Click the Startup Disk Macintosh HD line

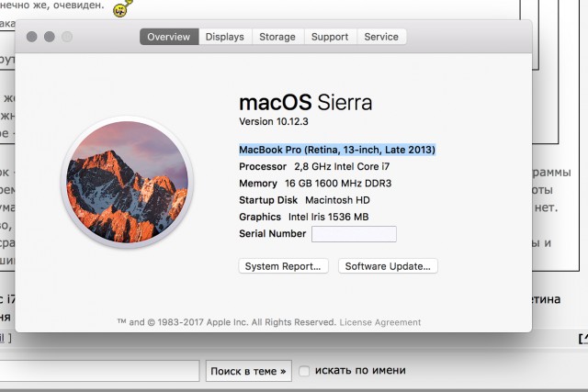pos(304,200)
